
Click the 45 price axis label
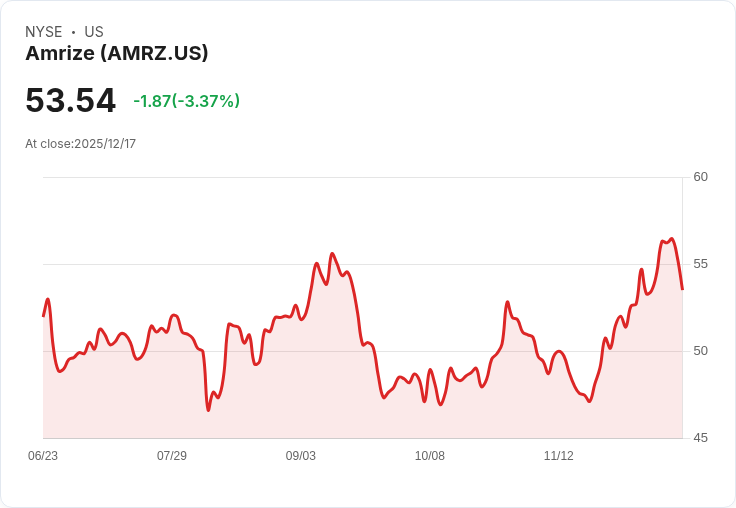[x=700, y=438]
